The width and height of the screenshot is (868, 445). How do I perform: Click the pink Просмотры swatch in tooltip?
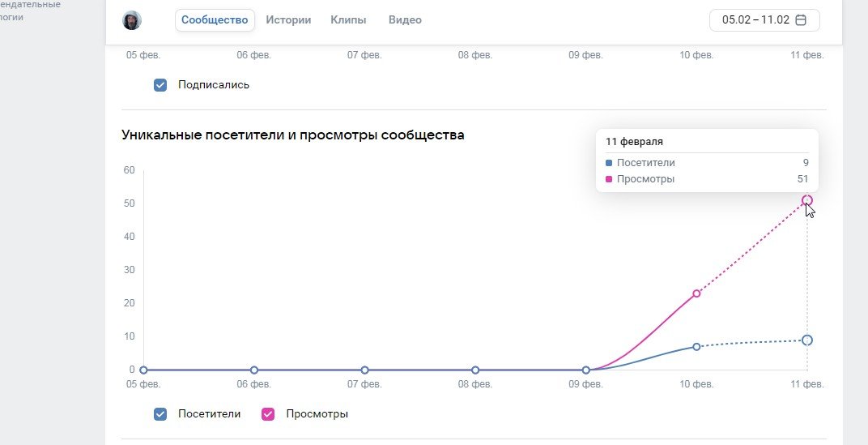[x=609, y=179]
